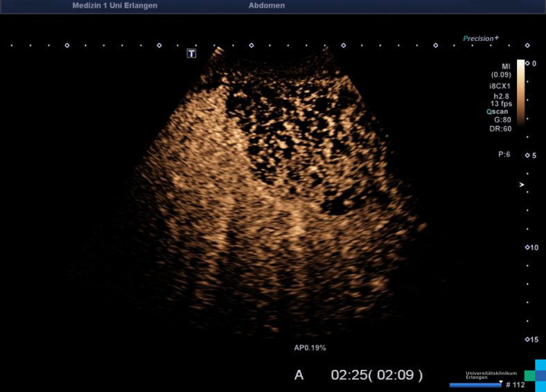Viewport: 546px width, 392px height.
Task: Click the G:80 gain setting
Action: [502, 120]
